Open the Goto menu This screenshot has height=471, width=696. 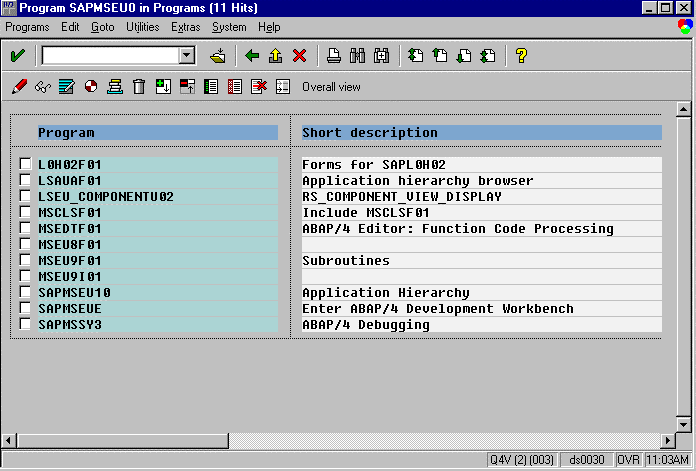coord(103,27)
